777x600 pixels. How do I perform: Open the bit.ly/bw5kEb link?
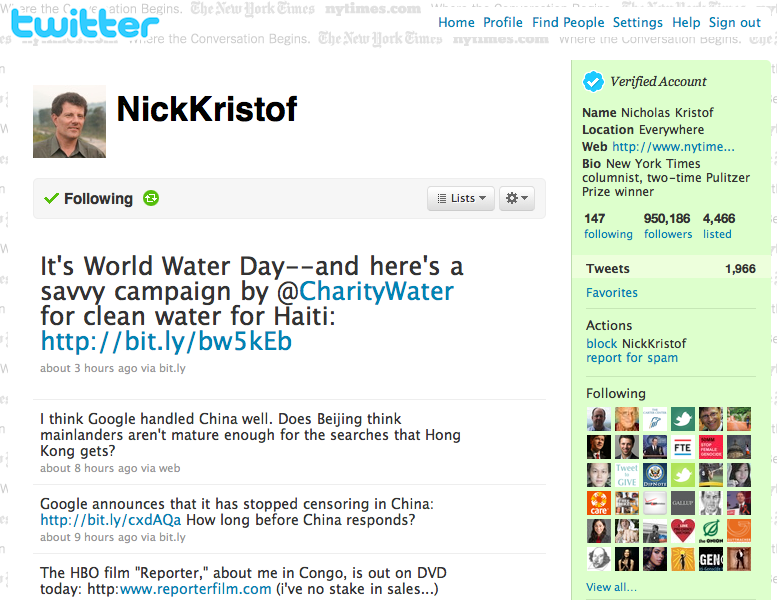point(166,341)
